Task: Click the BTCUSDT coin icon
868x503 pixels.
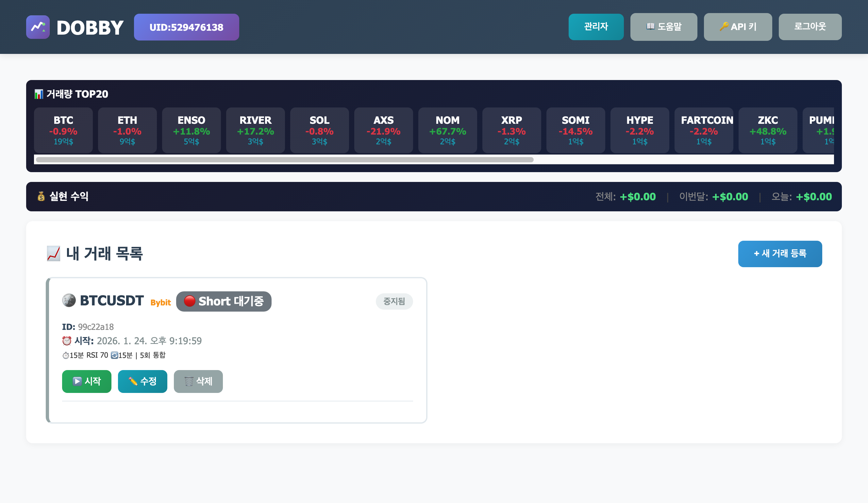Action: [69, 300]
